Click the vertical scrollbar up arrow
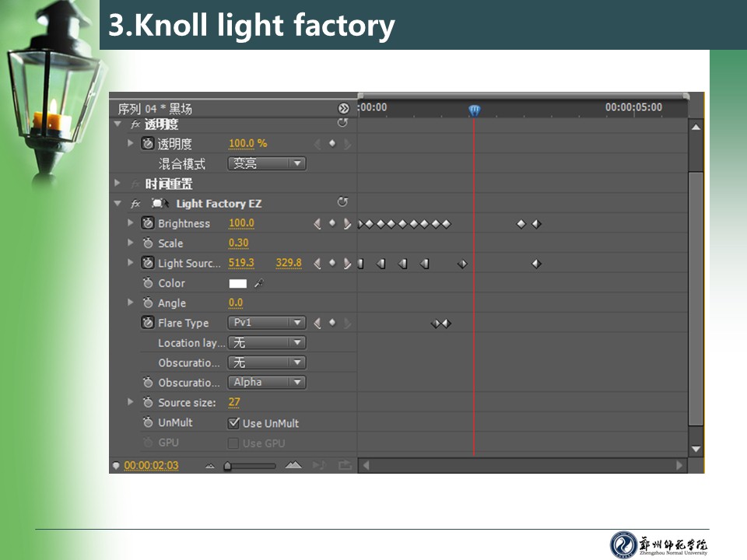 pyautogui.click(x=696, y=127)
